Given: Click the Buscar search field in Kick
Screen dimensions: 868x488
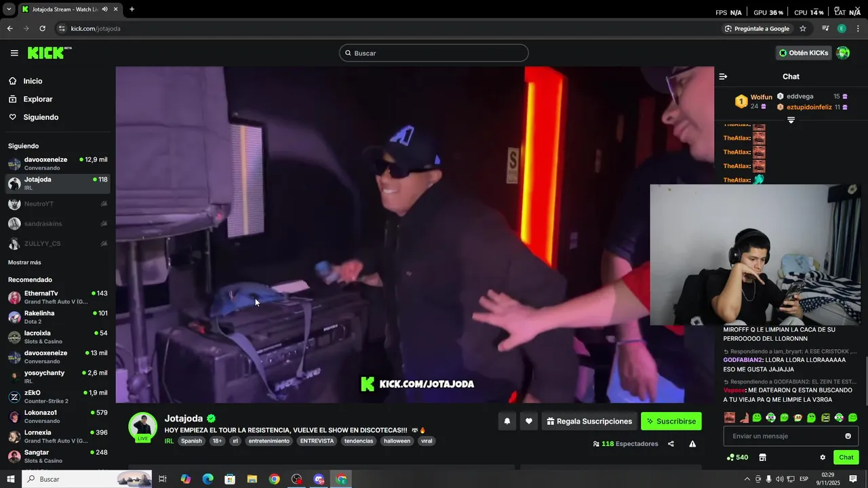Looking at the screenshot, I should 434,53.
